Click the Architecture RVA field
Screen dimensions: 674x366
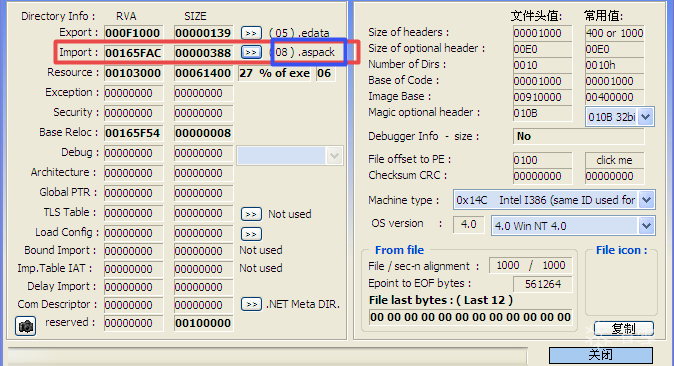point(134,173)
